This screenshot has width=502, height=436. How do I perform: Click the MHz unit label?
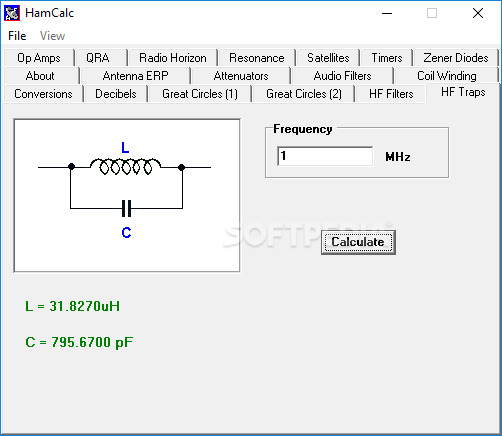tap(398, 157)
